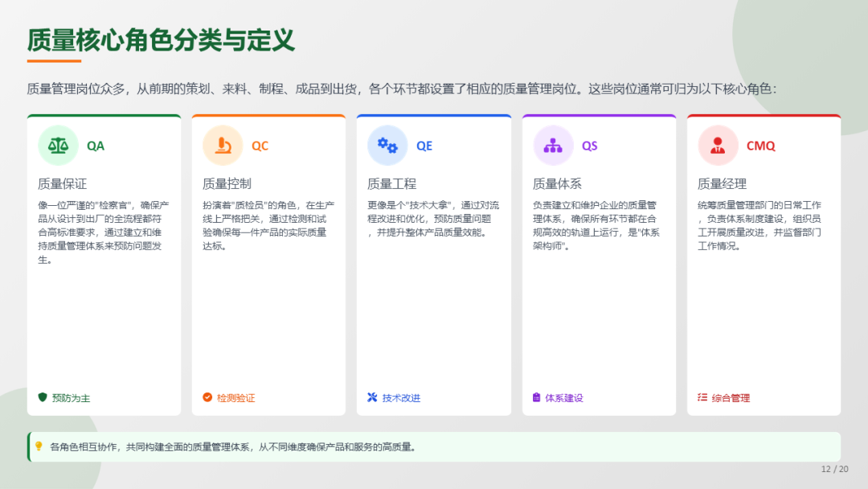Click the yellow lightbulb icon in footer note
868x489 pixels.
tap(39, 446)
